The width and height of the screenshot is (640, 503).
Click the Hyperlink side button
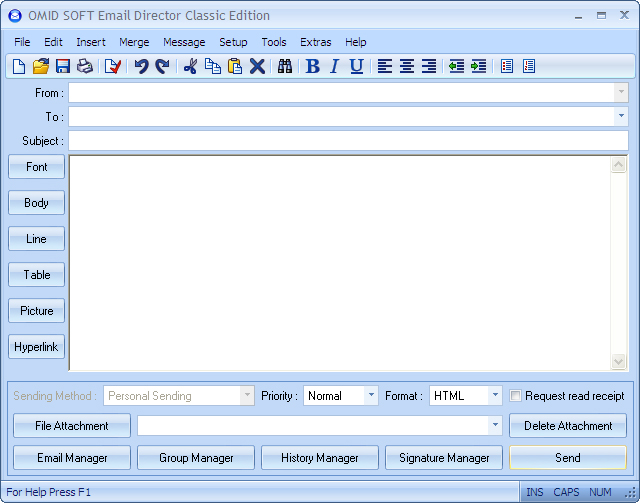pyautogui.click(x=37, y=347)
